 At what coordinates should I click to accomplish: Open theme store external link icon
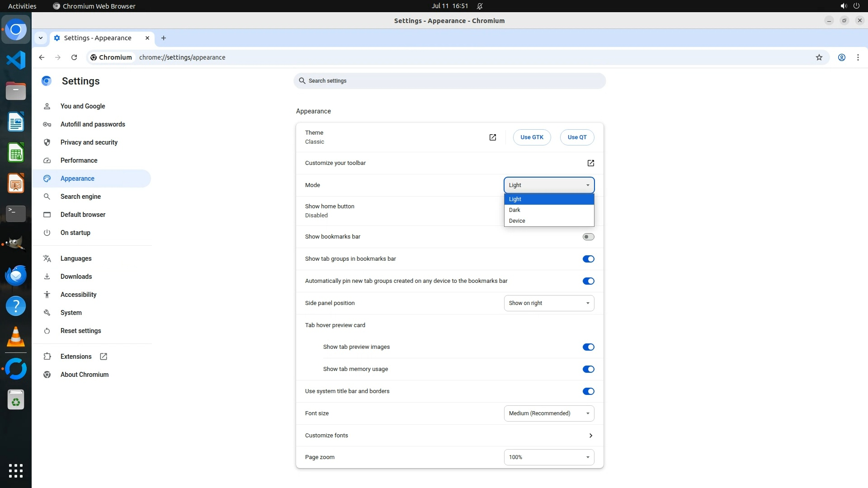(x=493, y=137)
